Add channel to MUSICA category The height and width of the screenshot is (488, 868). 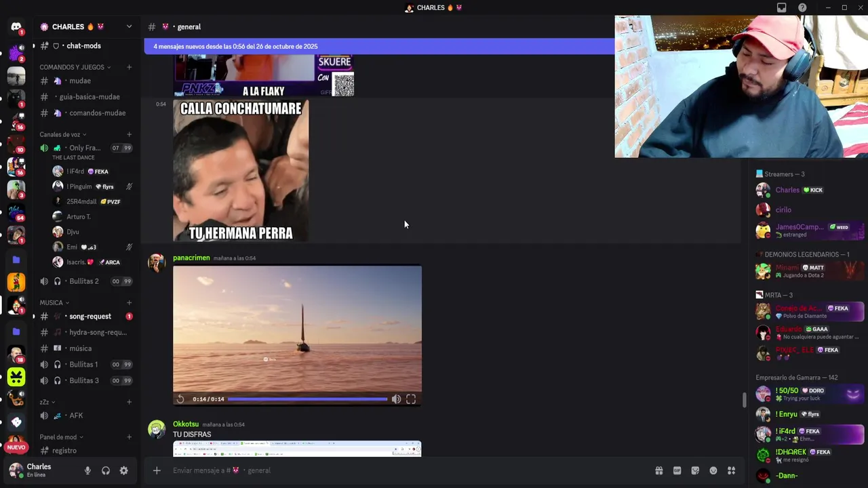tap(129, 302)
